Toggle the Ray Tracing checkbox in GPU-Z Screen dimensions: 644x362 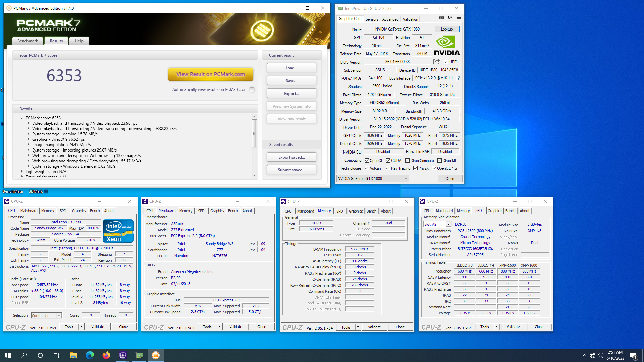(388, 168)
